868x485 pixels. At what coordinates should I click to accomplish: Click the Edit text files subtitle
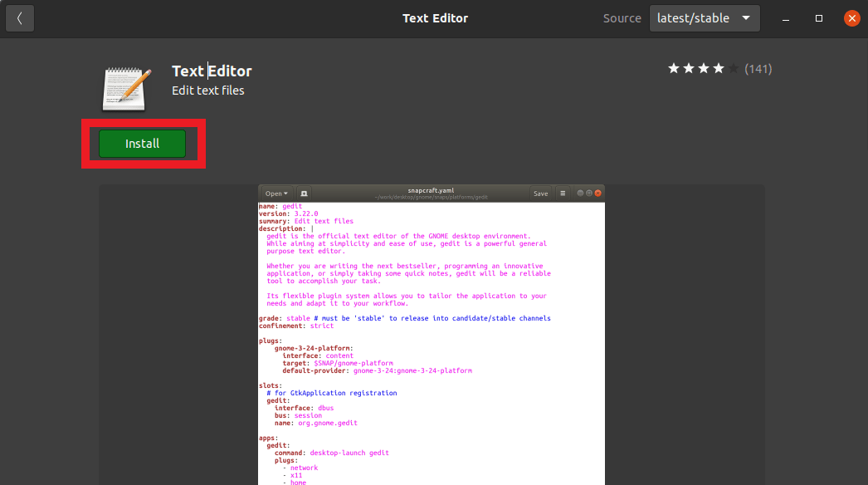point(208,90)
